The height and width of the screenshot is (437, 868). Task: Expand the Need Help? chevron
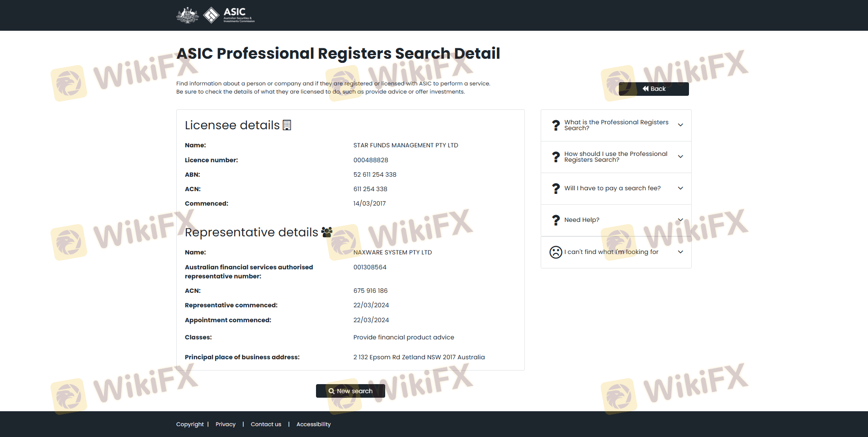[x=680, y=220]
